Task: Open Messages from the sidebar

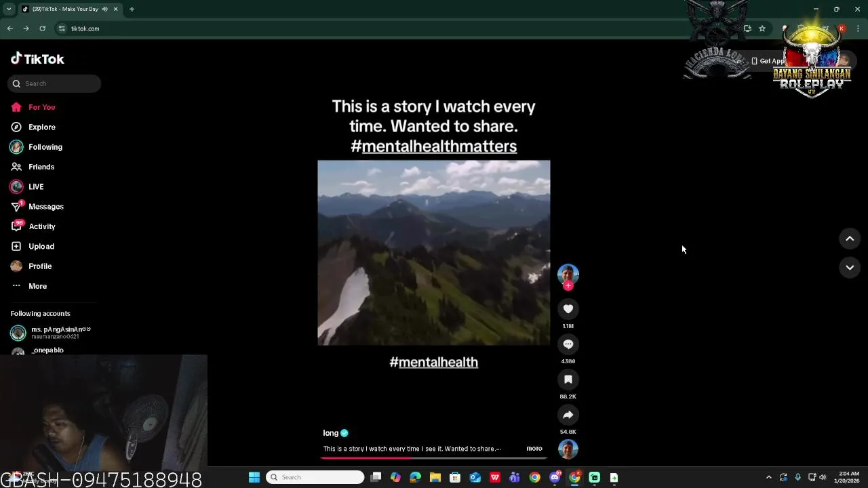Action: tap(37, 207)
